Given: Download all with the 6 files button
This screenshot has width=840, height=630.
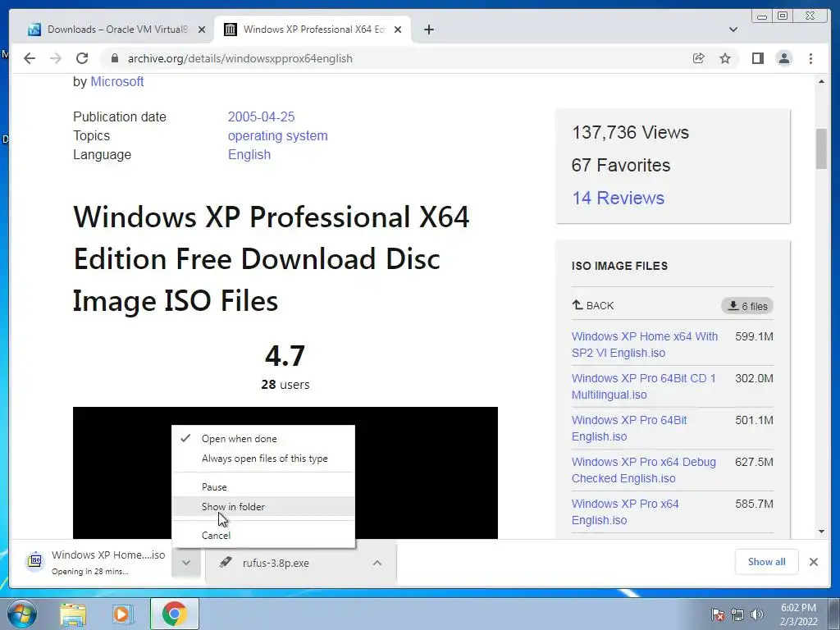Looking at the screenshot, I should point(746,306).
